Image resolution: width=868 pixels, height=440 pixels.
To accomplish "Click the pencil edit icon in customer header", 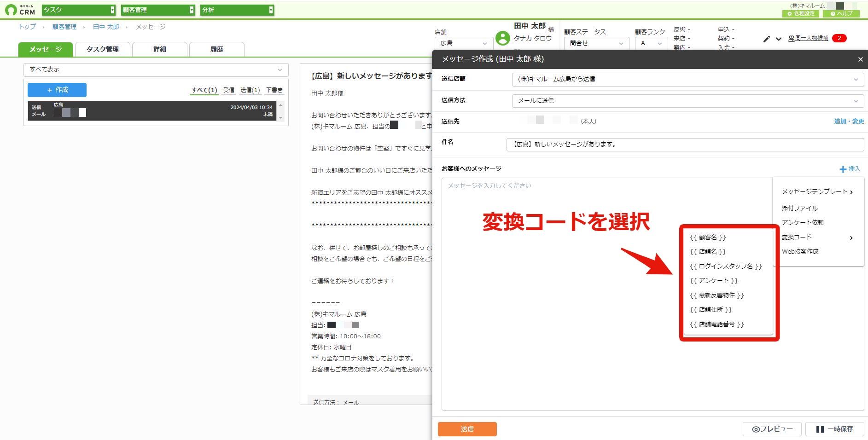I will (766, 39).
